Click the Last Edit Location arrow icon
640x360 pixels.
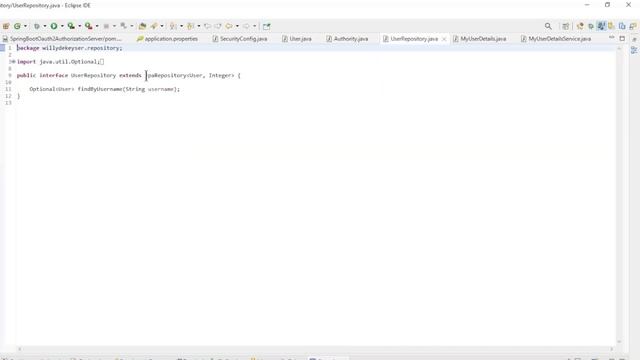tap(207, 26)
